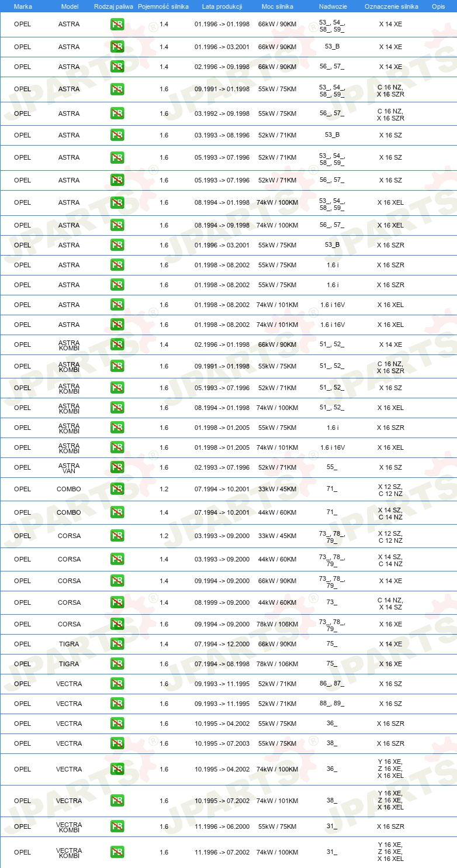457x868 pixels.
Task: Click the Lata produkcji column header
Action: pos(222,6)
